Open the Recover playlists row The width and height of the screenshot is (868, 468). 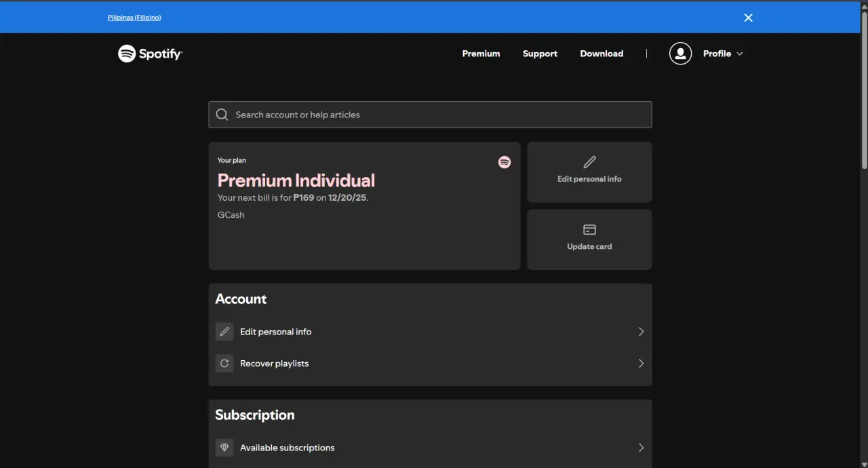(x=430, y=364)
